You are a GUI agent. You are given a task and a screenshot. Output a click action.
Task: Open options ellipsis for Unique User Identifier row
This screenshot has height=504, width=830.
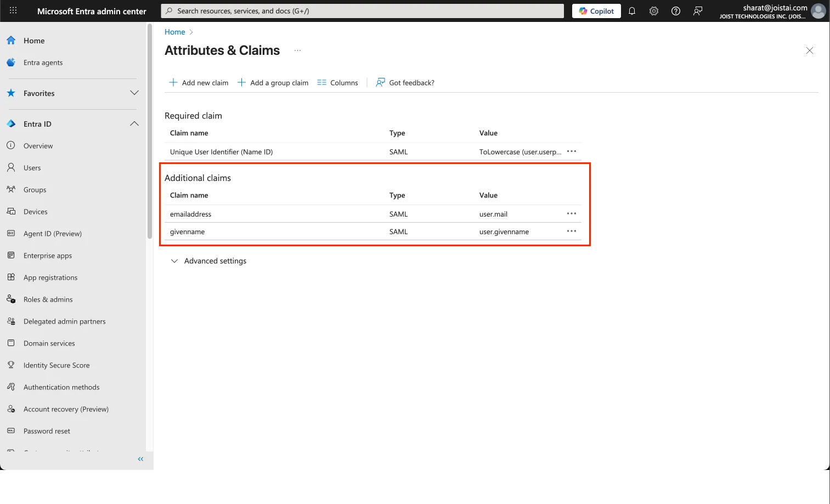[x=572, y=151]
